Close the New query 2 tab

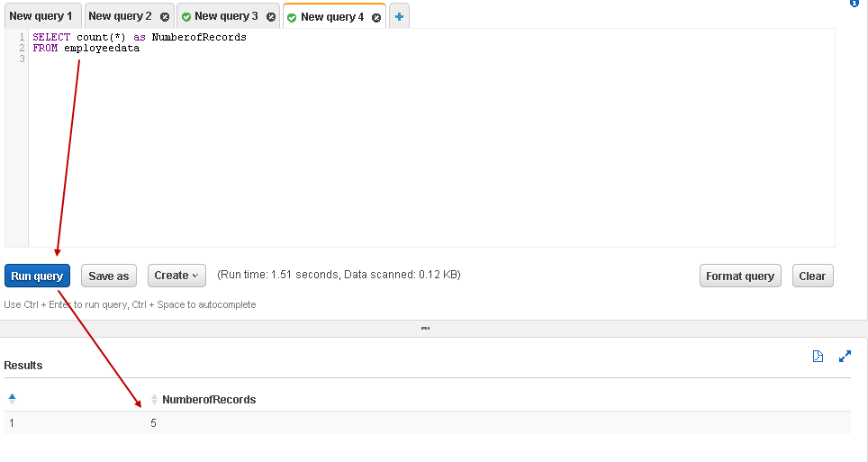[x=164, y=17]
